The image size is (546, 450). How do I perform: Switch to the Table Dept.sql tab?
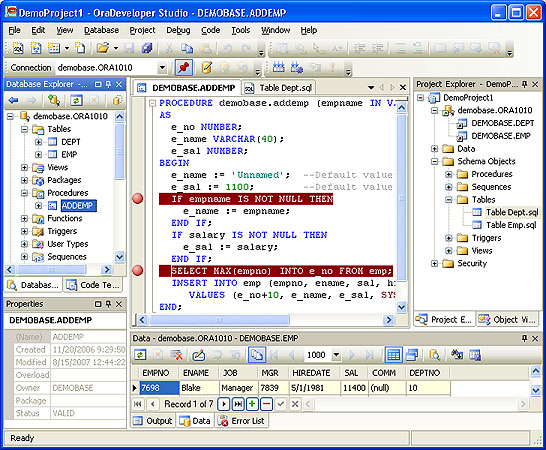(x=279, y=88)
